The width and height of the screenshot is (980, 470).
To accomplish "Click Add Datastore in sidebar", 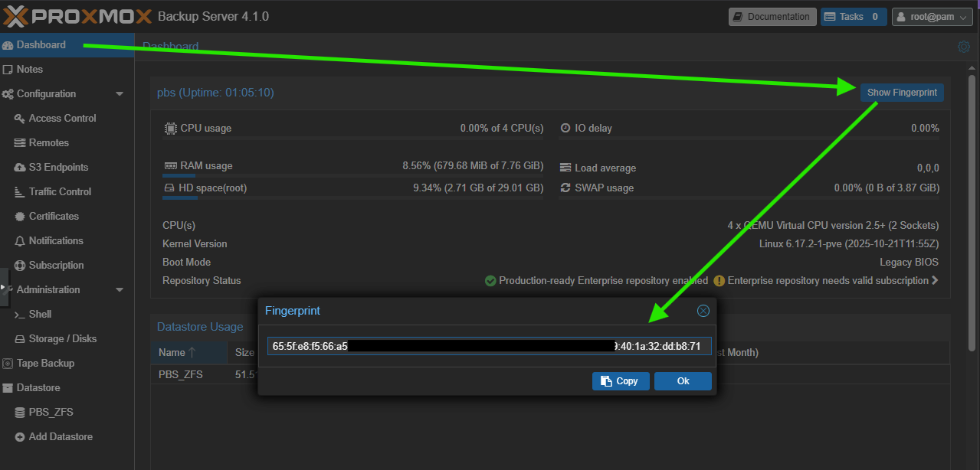I will coord(61,436).
